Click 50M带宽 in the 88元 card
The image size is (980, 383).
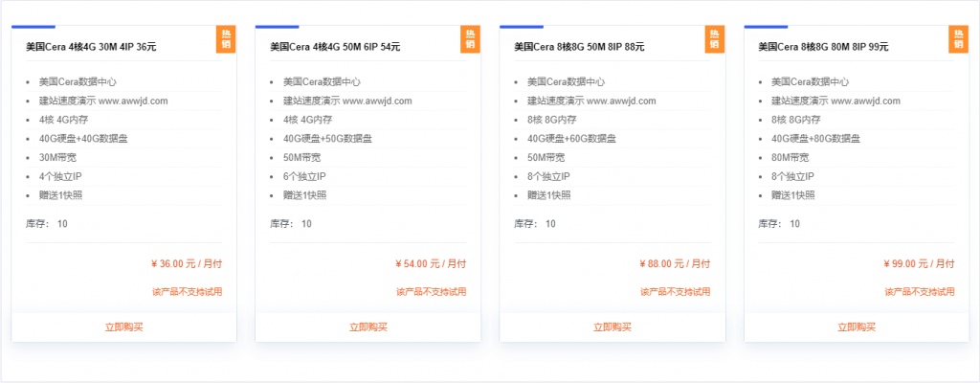[546, 158]
